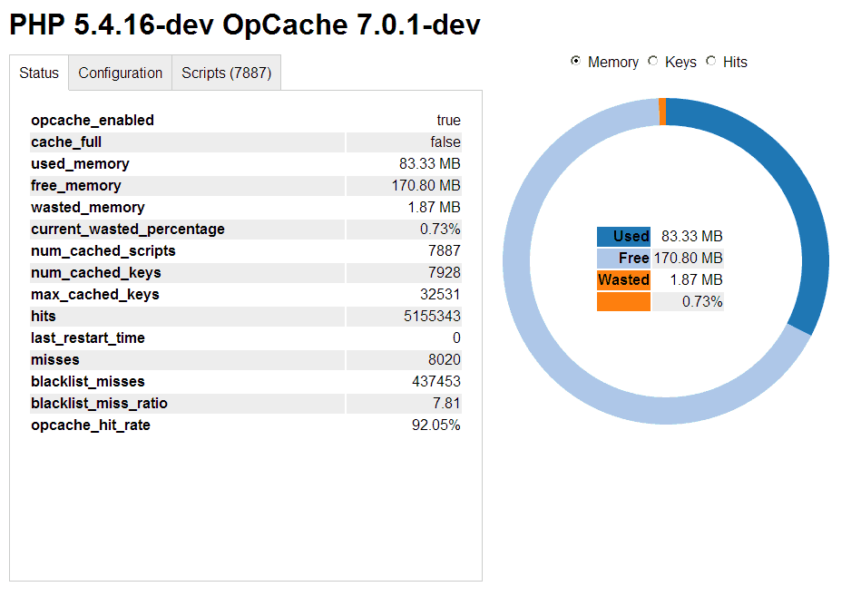
Task: Click the orange percentage bar below Wasted
Action: [623, 301]
